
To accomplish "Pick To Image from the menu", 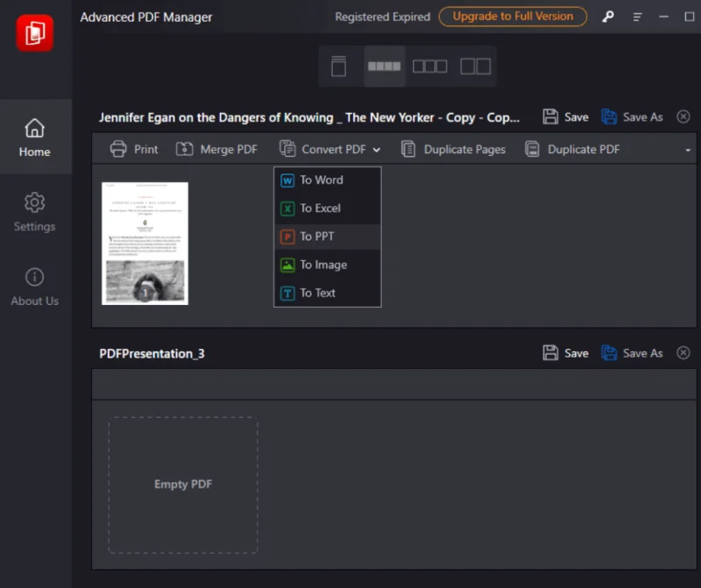I will [x=322, y=265].
